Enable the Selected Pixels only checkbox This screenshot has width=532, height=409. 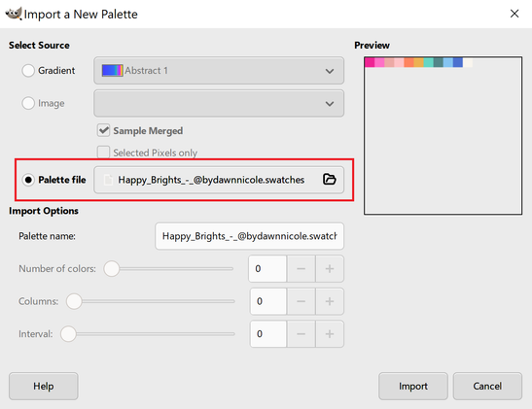click(x=103, y=153)
